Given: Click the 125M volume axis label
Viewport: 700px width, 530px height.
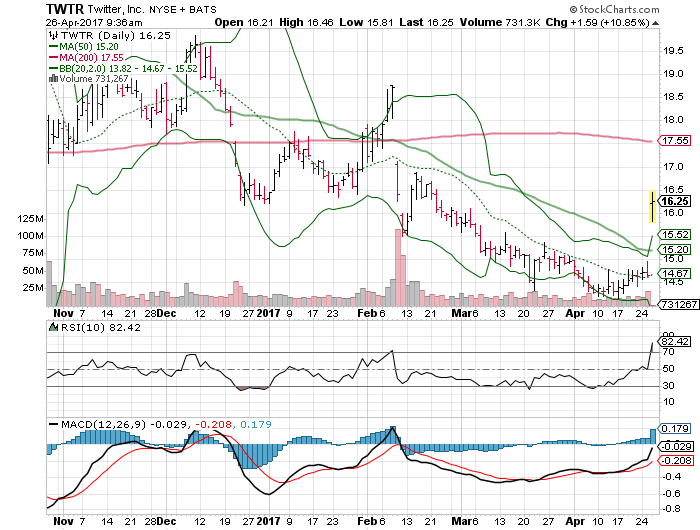Looking at the screenshot, I should coord(30,219).
